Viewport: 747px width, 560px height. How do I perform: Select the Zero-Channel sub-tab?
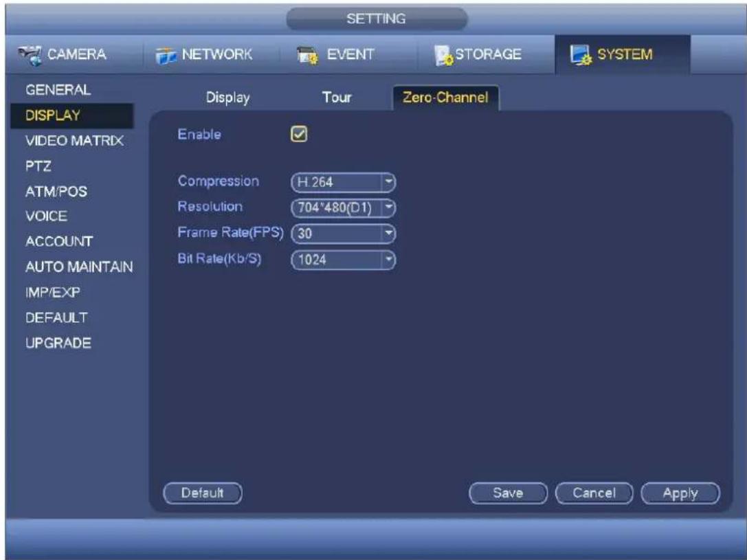pyautogui.click(x=445, y=98)
